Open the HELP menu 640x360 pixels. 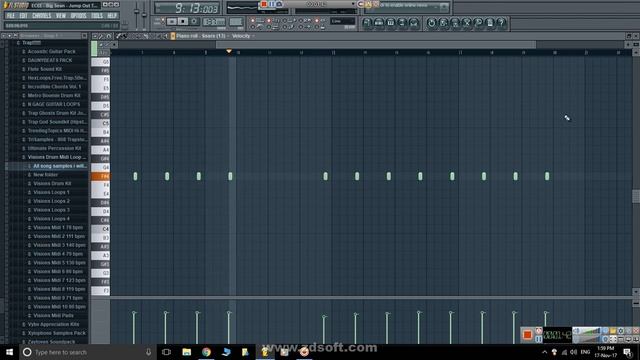(112, 16)
